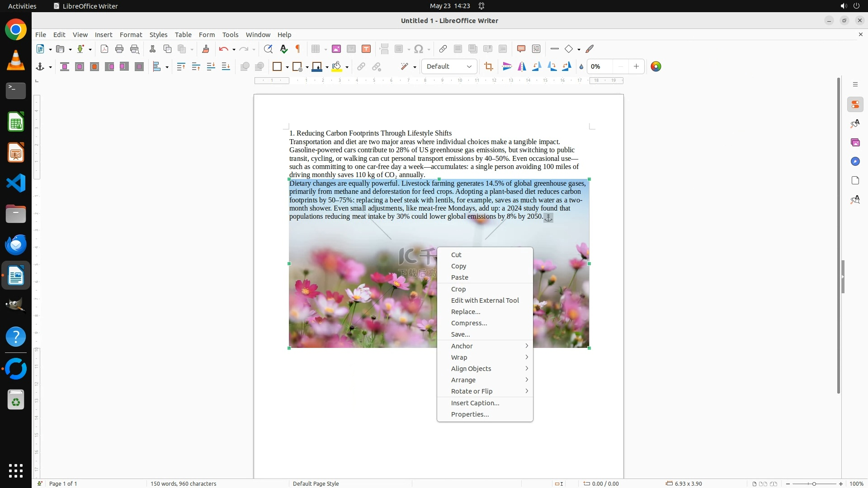This screenshot has width=868, height=488.
Task: Choose Compress... from the context menu
Action: coord(469,323)
